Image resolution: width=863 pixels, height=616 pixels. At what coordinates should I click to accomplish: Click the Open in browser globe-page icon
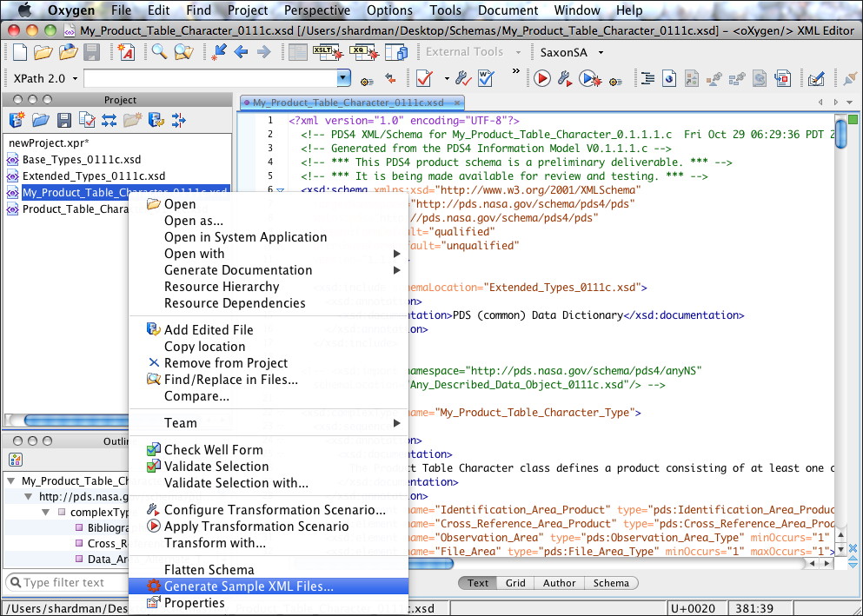[x=668, y=79]
